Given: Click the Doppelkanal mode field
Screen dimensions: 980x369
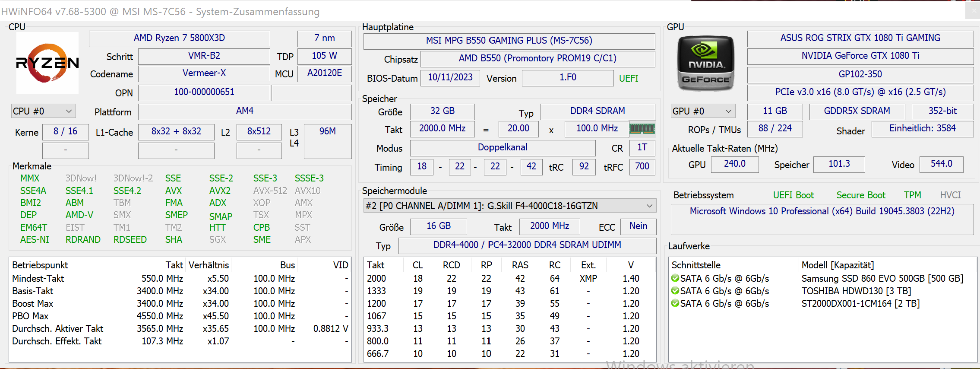Looking at the screenshot, I should click(x=503, y=147).
